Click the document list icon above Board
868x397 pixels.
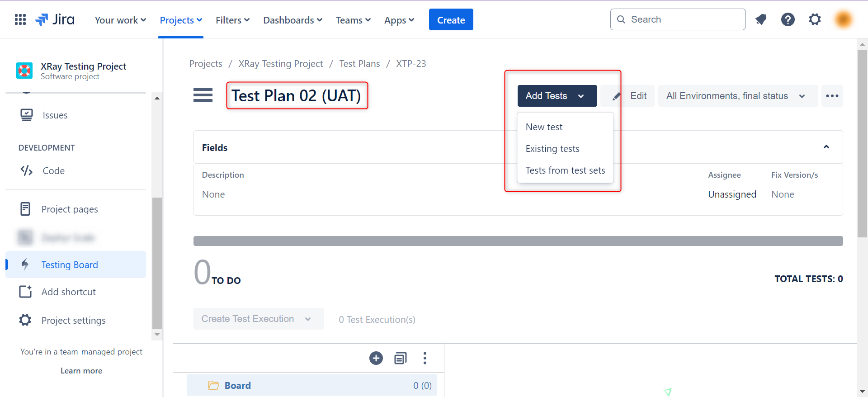(x=401, y=358)
